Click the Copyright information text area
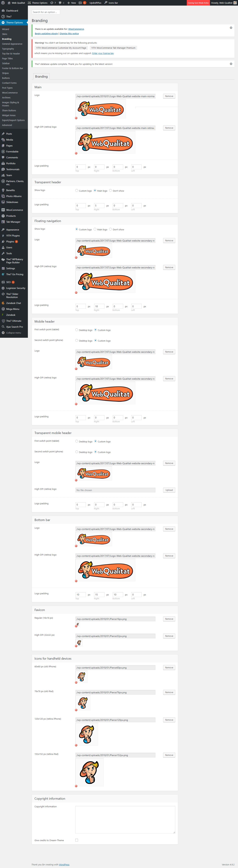238x868 pixels. click(125, 820)
